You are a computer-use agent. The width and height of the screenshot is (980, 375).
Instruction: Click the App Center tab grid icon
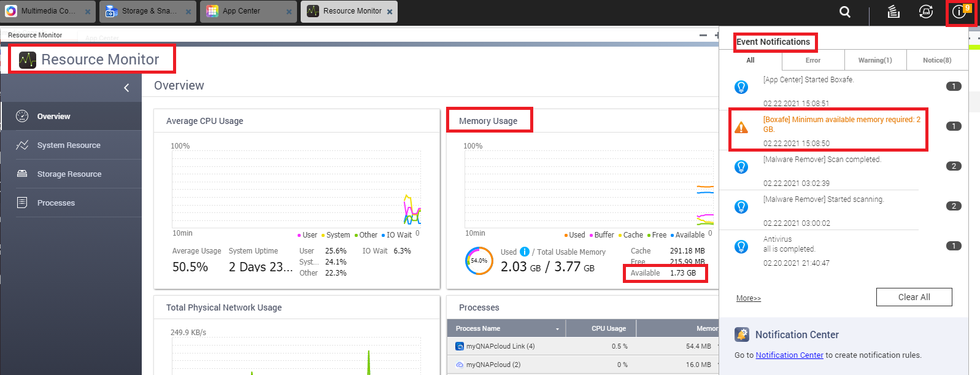(x=212, y=11)
